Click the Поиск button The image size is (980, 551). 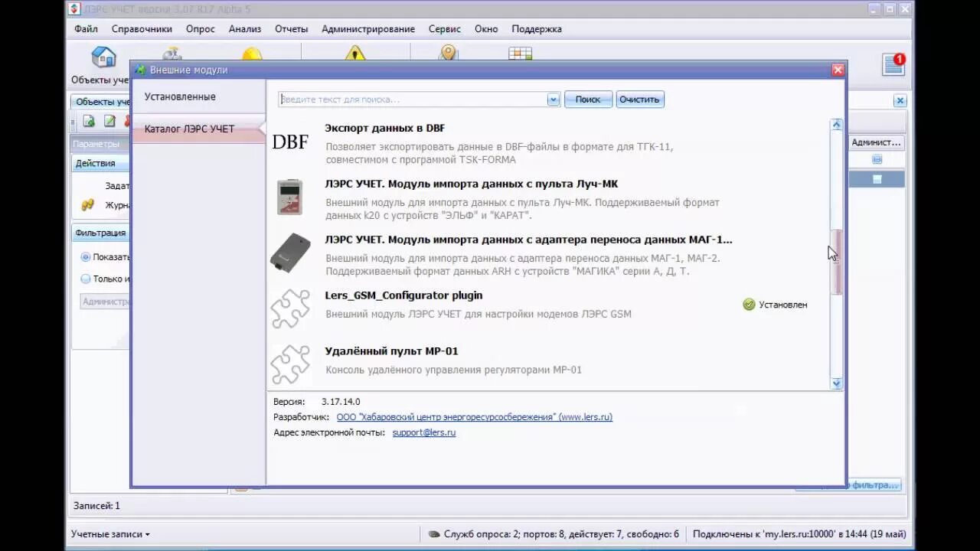pyautogui.click(x=588, y=99)
